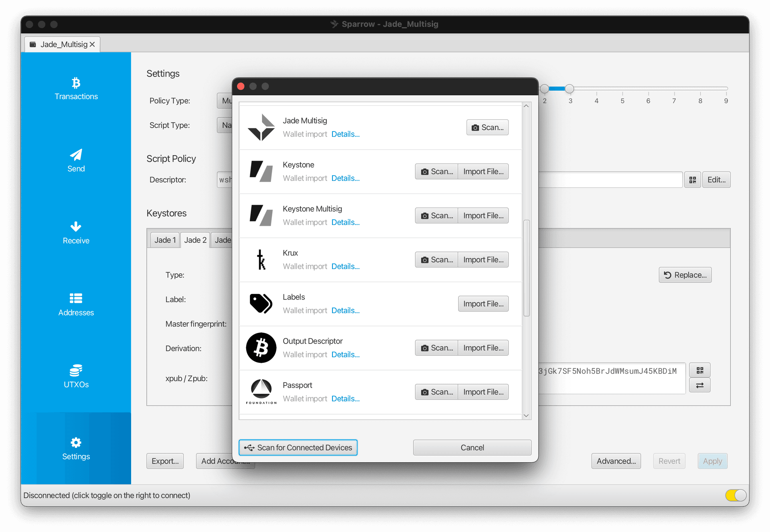Click the left threshold slider handle

click(544, 89)
